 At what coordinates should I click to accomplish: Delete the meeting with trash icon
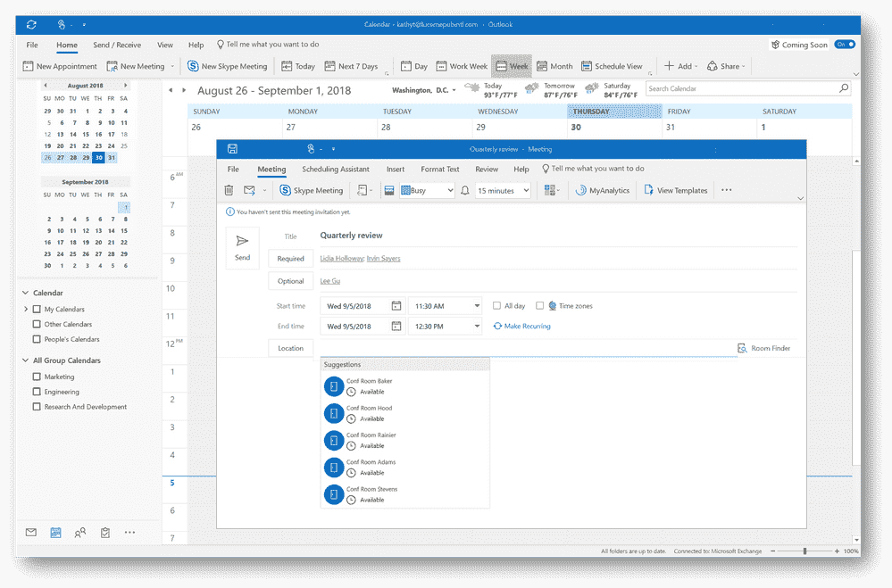pos(229,191)
